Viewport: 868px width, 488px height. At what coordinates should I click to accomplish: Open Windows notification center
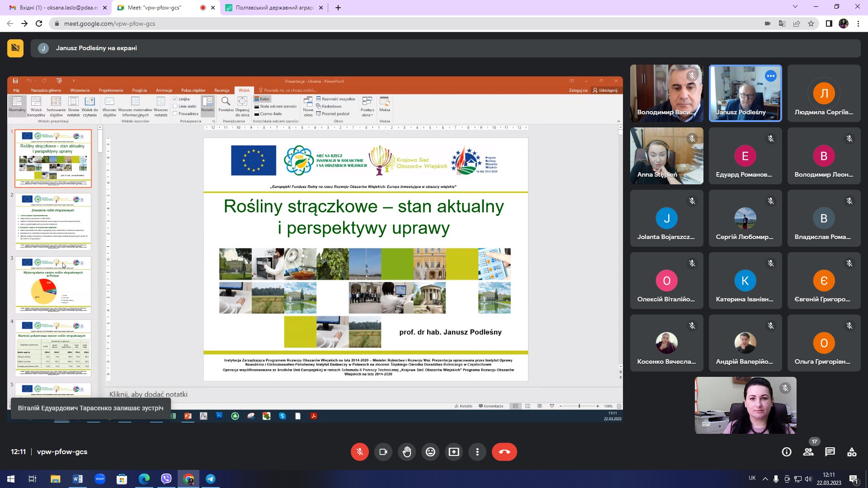click(x=854, y=479)
